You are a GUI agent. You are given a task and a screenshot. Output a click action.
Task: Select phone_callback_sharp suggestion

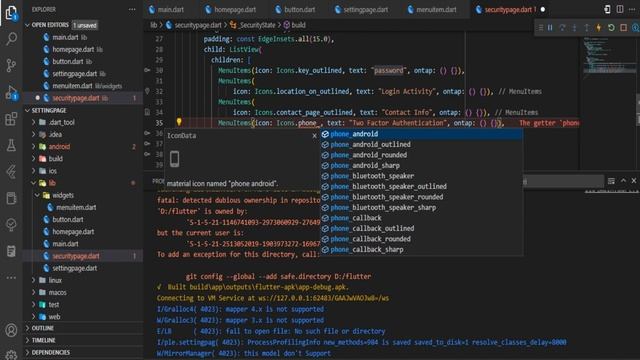[421, 249]
